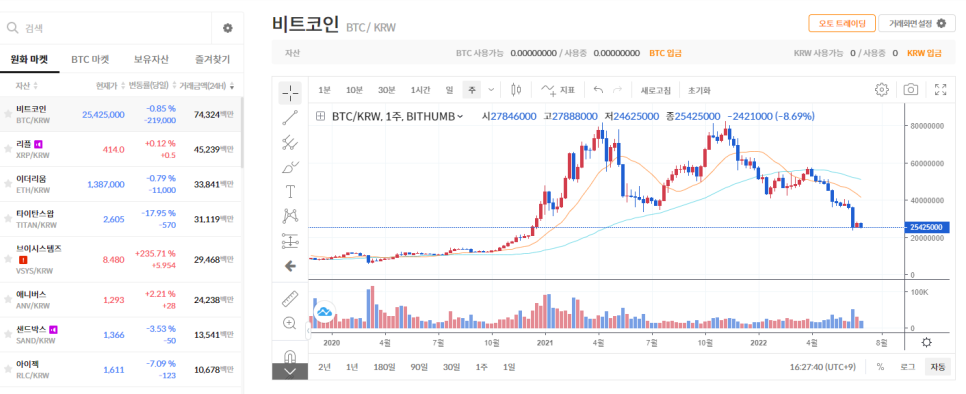Switch chart to fullscreen mode
Viewport: 966px width, 394px height.
click(941, 89)
